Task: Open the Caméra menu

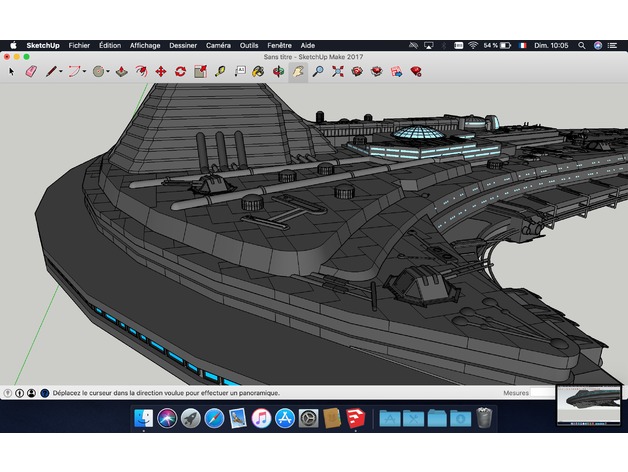Action: pos(218,45)
